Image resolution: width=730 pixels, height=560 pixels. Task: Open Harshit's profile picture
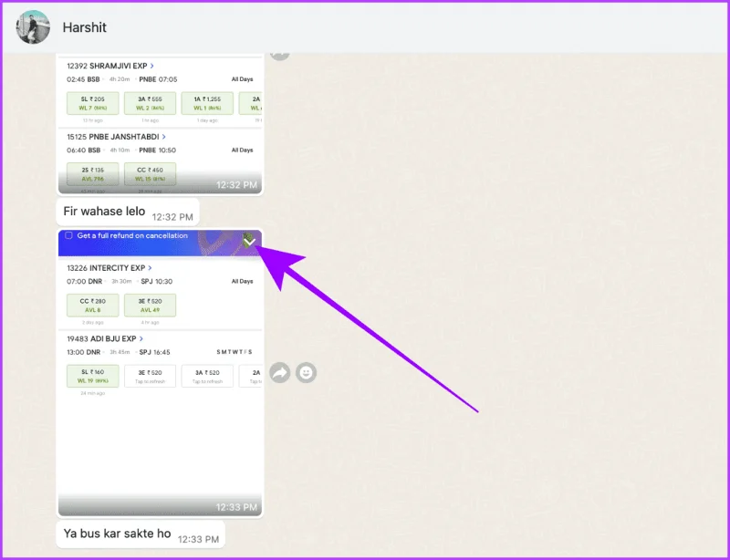click(x=33, y=27)
